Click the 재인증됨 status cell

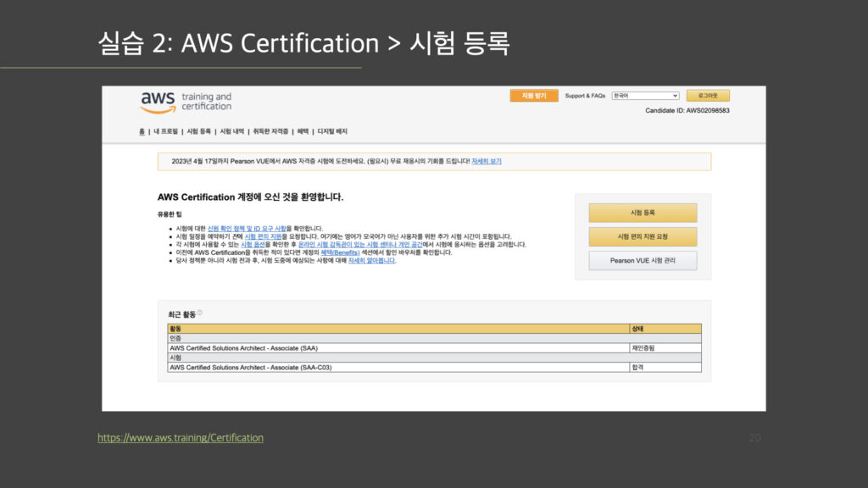pos(665,348)
